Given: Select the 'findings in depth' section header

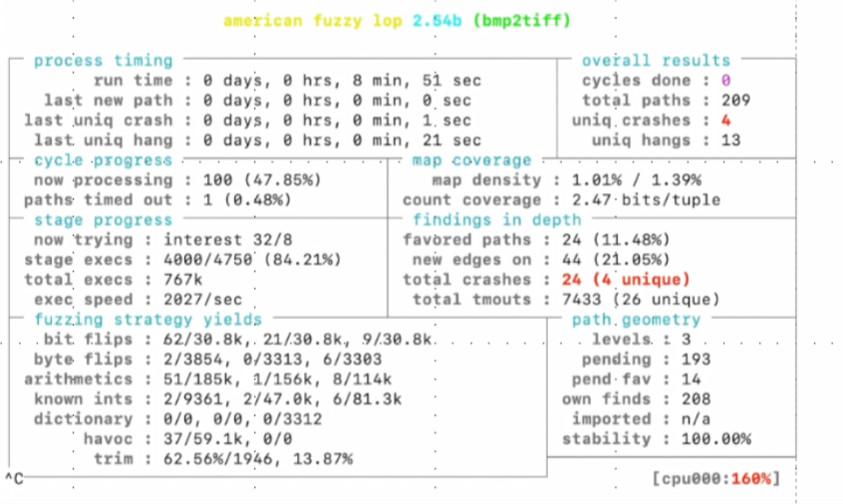Looking at the screenshot, I should 497,220.
